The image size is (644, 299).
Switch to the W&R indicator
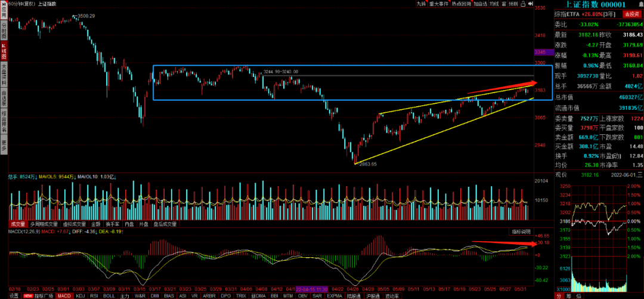point(140,295)
